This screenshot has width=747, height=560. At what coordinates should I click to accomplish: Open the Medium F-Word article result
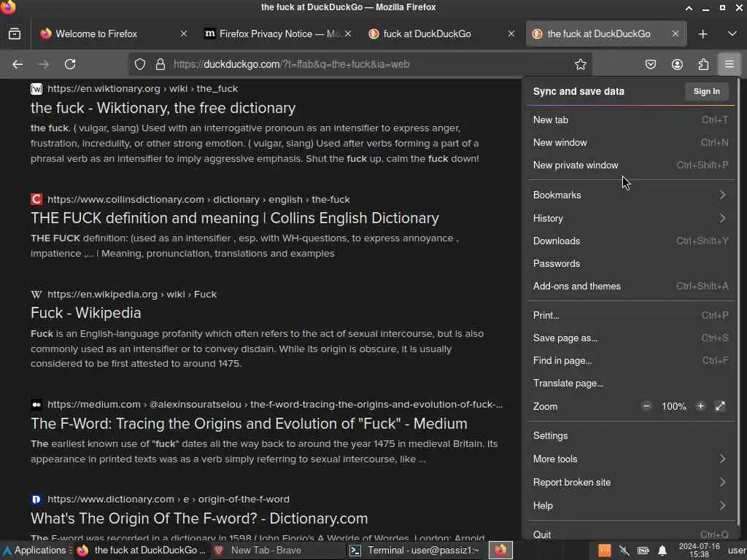coord(249,424)
